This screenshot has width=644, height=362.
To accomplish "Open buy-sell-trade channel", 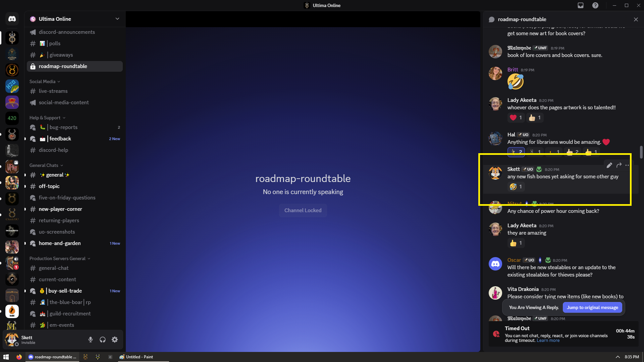I will click(x=75, y=291).
